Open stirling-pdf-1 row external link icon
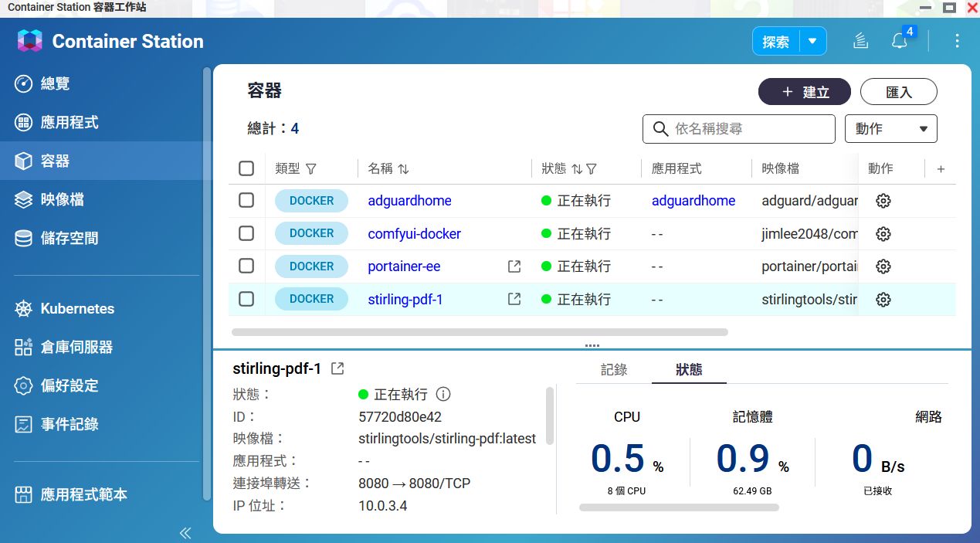Viewport: 980px width, 543px height. (514, 299)
